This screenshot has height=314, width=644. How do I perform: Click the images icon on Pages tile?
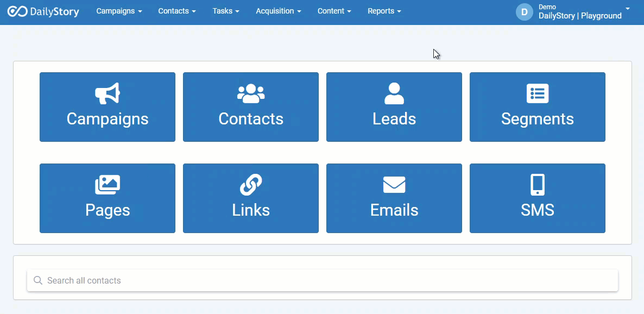click(107, 185)
